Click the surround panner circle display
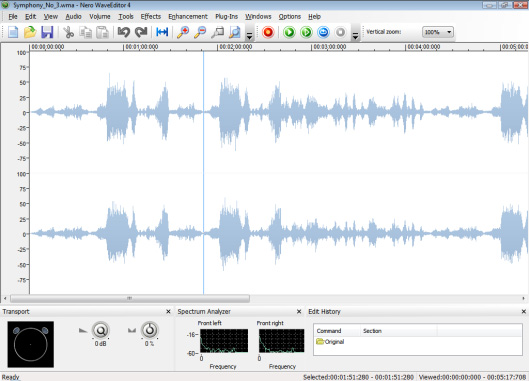Screen dimensions: 529x381 click(x=31, y=344)
